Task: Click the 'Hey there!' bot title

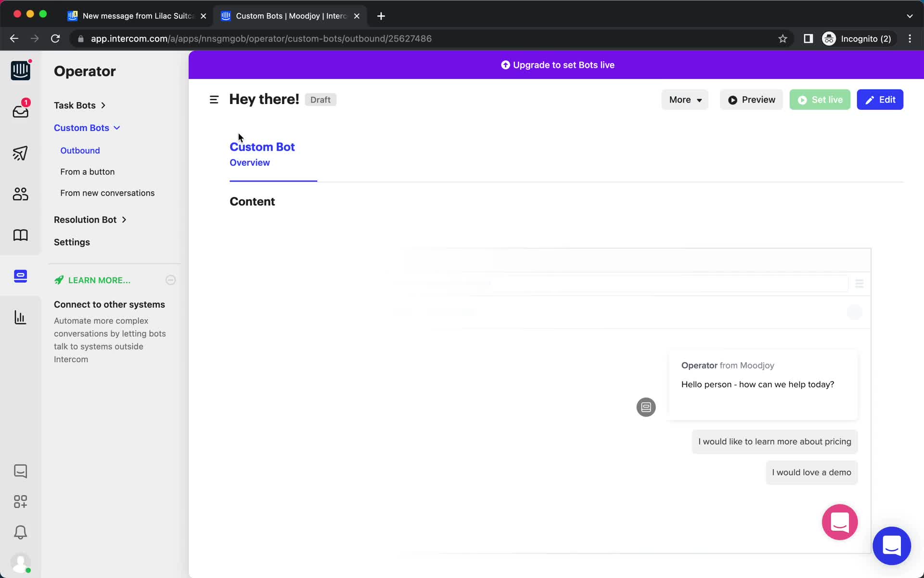Action: pyautogui.click(x=264, y=99)
